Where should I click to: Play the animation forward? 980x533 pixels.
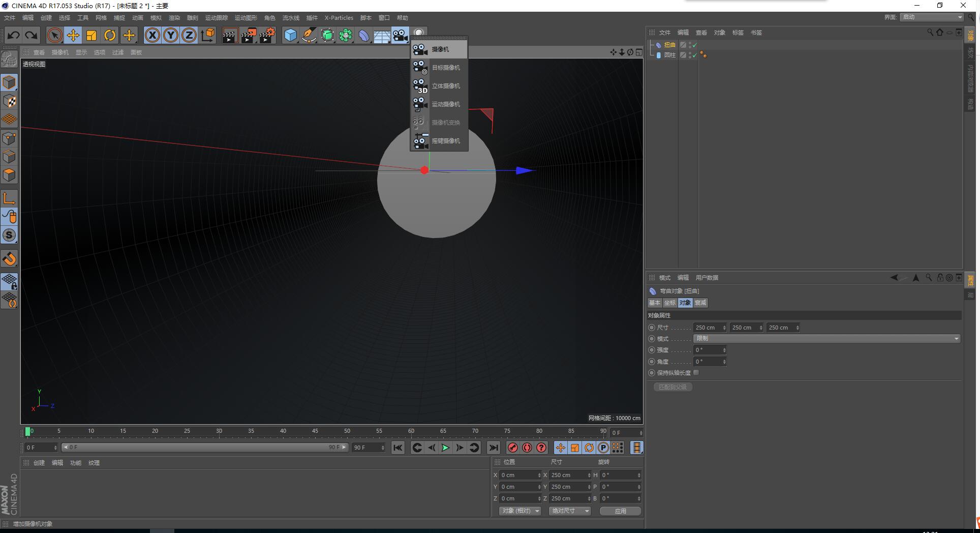point(445,448)
